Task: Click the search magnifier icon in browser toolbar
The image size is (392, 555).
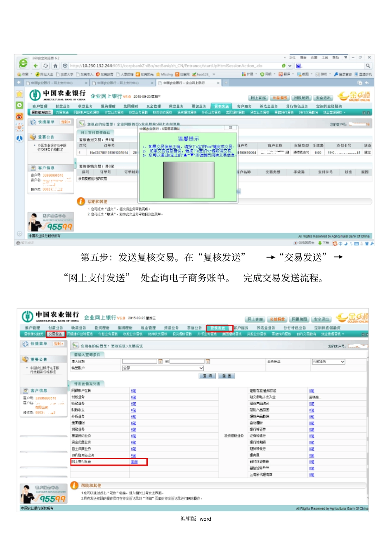Action: coord(367,66)
